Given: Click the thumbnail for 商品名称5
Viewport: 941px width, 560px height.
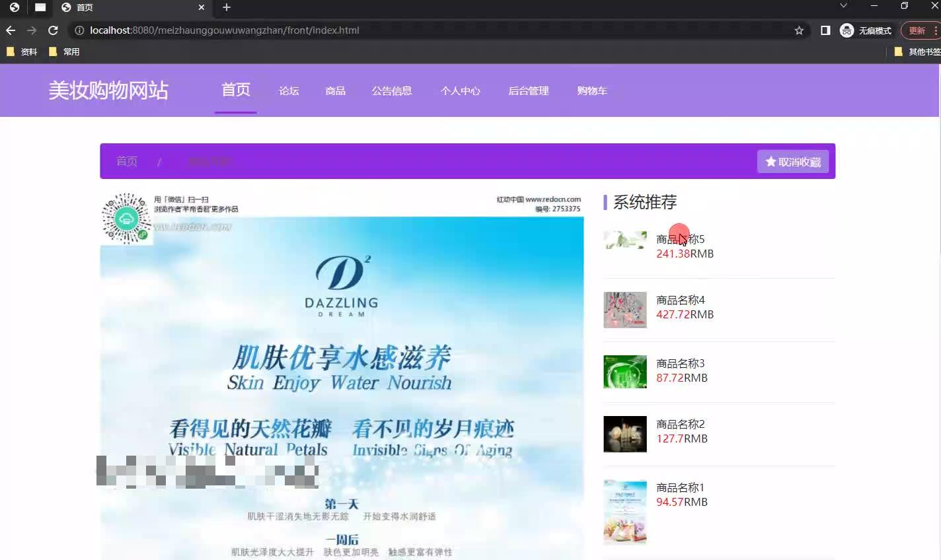Looking at the screenshot, I should tap(625, 240).
